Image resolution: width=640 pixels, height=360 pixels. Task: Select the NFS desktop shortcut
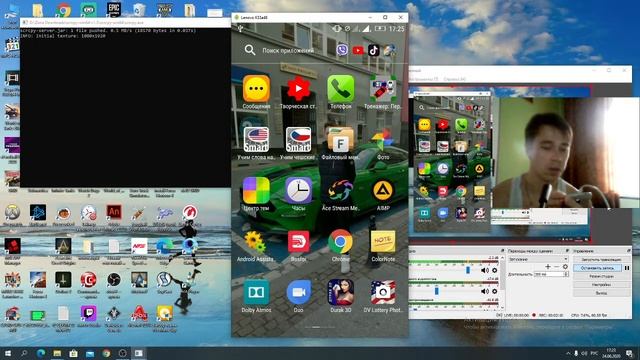pos(139,246)
